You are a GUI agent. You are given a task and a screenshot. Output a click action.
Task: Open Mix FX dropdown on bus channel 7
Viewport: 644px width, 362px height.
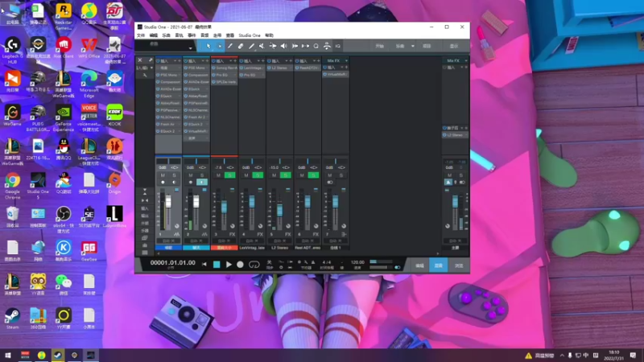[x=346, y=61]
